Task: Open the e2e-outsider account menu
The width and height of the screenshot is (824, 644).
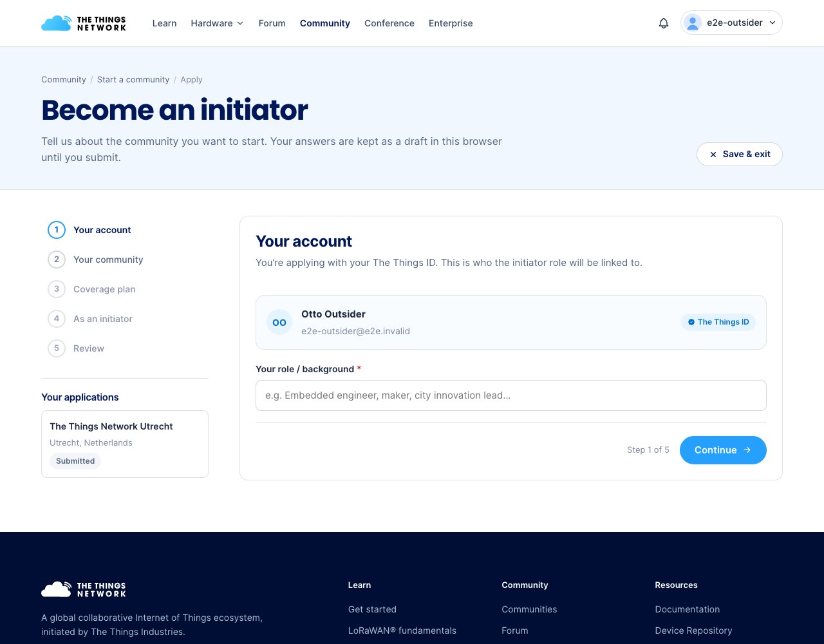Action: 731,23
